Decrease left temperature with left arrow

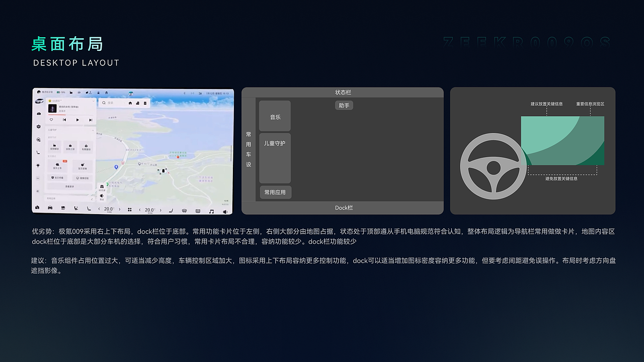(99, 209)
